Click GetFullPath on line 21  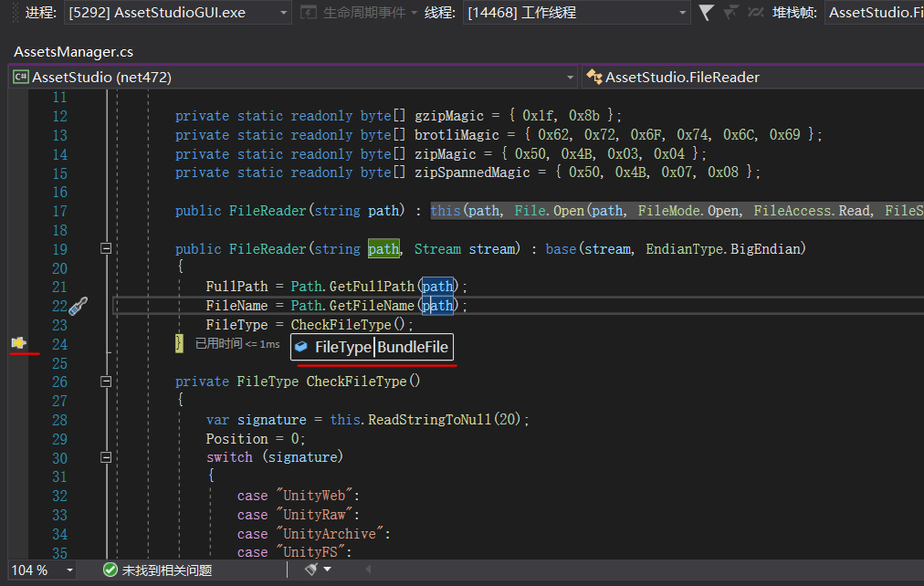372,287
